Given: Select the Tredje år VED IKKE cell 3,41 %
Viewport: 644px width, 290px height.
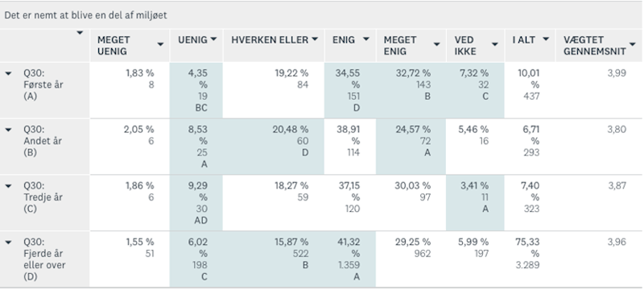Looking at the screenshot, I should click(x=475, y=203).
